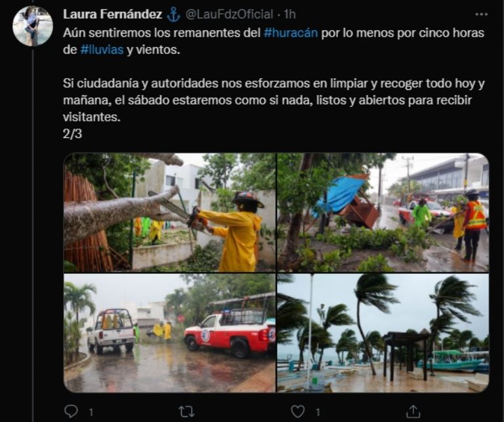Select the tweet body text paragraph
Viewport: 504px width, 422px height.
[x=274, y=83]
